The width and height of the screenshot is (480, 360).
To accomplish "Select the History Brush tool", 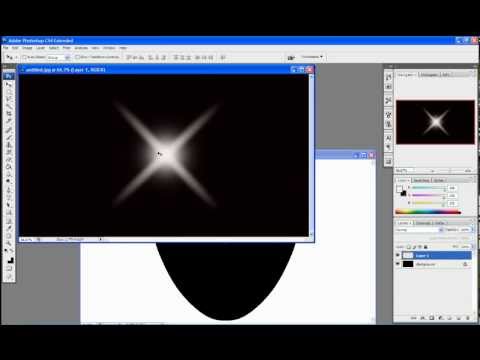I will click(x=9, y=152).
